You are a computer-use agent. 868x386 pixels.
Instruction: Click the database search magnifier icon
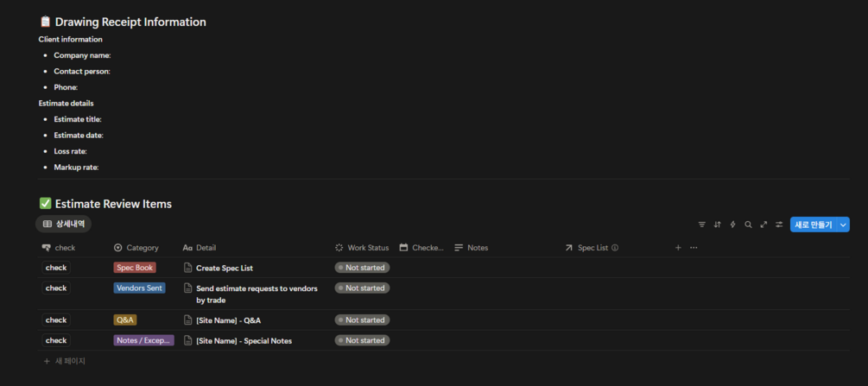749,225
